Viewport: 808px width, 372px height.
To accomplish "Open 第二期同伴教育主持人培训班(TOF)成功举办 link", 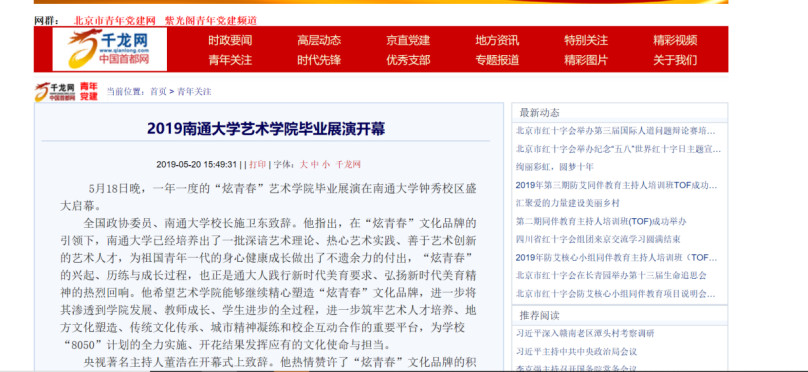I will [601, 221].
